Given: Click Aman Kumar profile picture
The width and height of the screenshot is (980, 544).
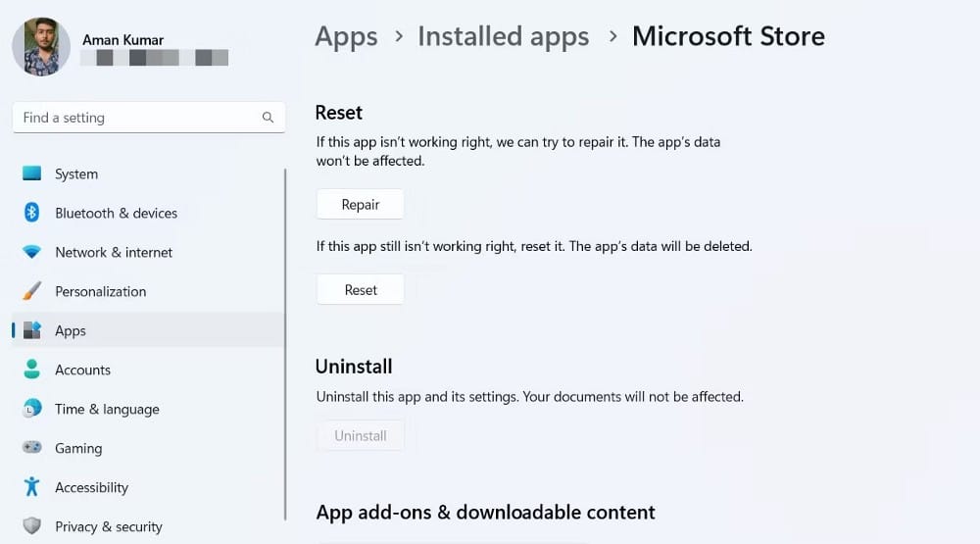Looking at the screenshot, I should pos(41,47).
